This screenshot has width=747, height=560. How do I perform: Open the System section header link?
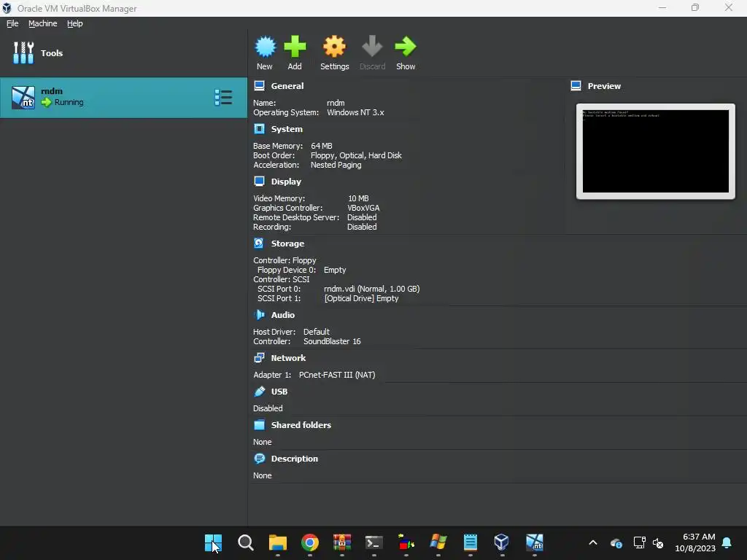pos(287,129)
